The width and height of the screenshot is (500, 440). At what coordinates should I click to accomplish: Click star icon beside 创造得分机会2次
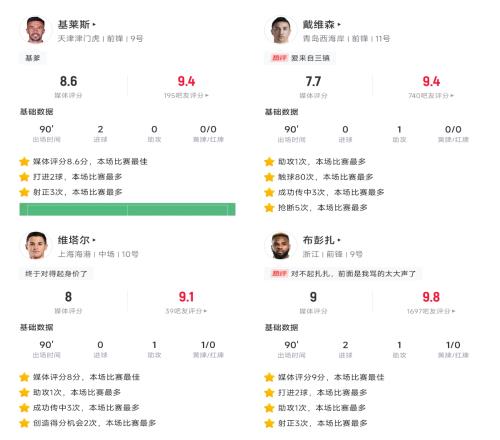[24, 423]
